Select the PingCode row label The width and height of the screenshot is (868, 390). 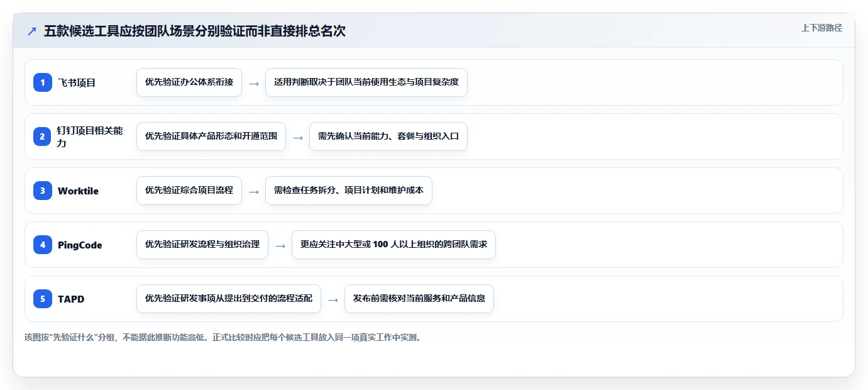coord(80,245)
